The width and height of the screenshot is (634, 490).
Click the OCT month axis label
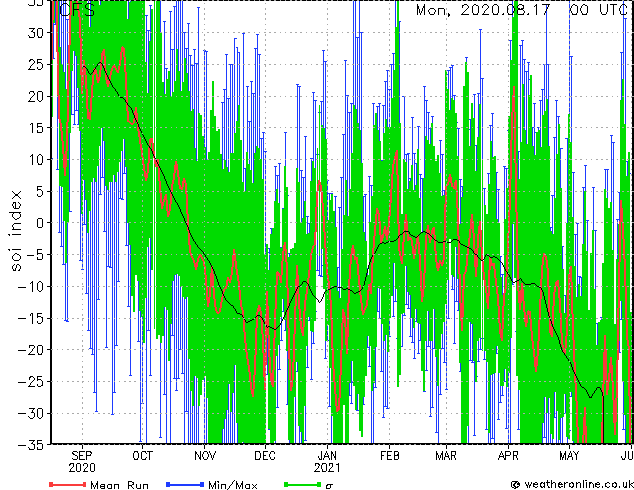(x=143, y=456)
